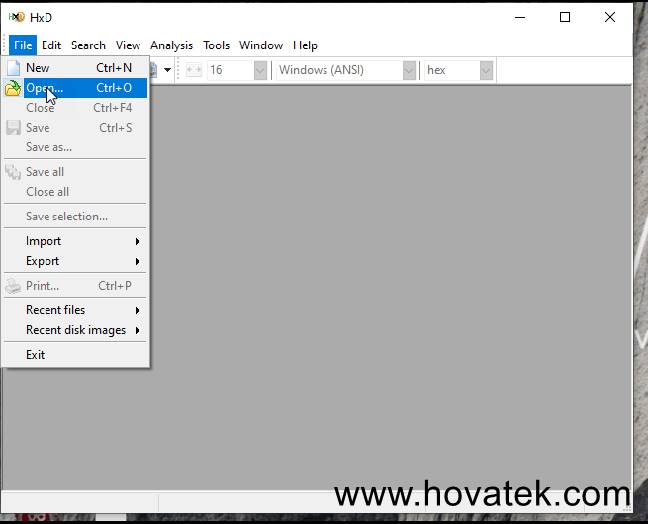Maximize the HxD window
648x524 pixels.
(x=565, y=17)
